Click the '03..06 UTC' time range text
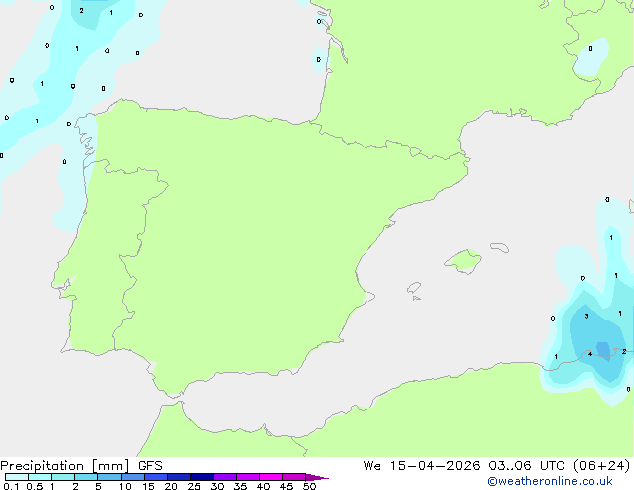 pos(526,466)
